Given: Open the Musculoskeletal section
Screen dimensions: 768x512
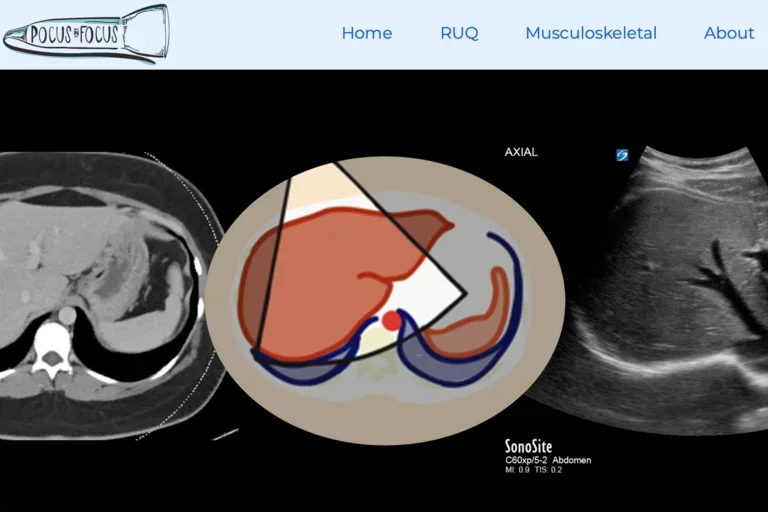Looking at the screenshot, I should [591, 33].
